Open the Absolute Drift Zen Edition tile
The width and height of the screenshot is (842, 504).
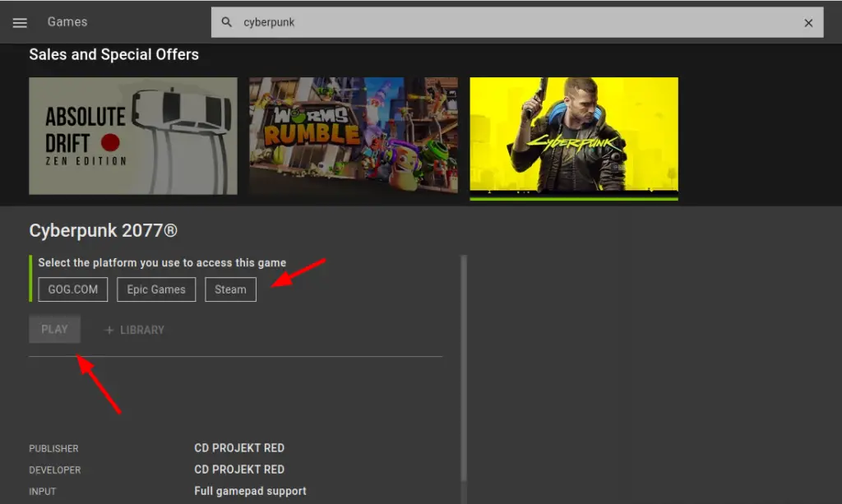[133, 136]
